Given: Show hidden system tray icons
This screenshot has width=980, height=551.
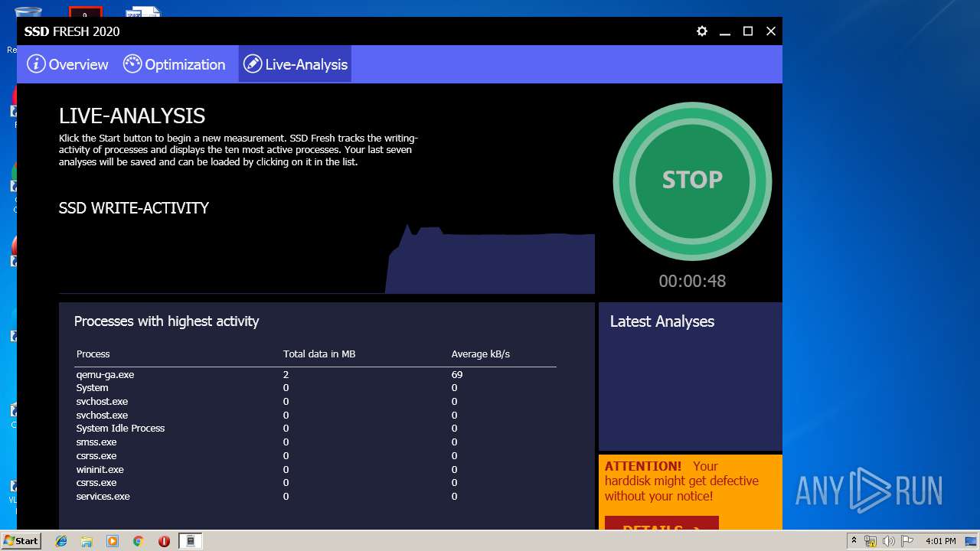Looking at the screenshot, I should click(854, 541).
